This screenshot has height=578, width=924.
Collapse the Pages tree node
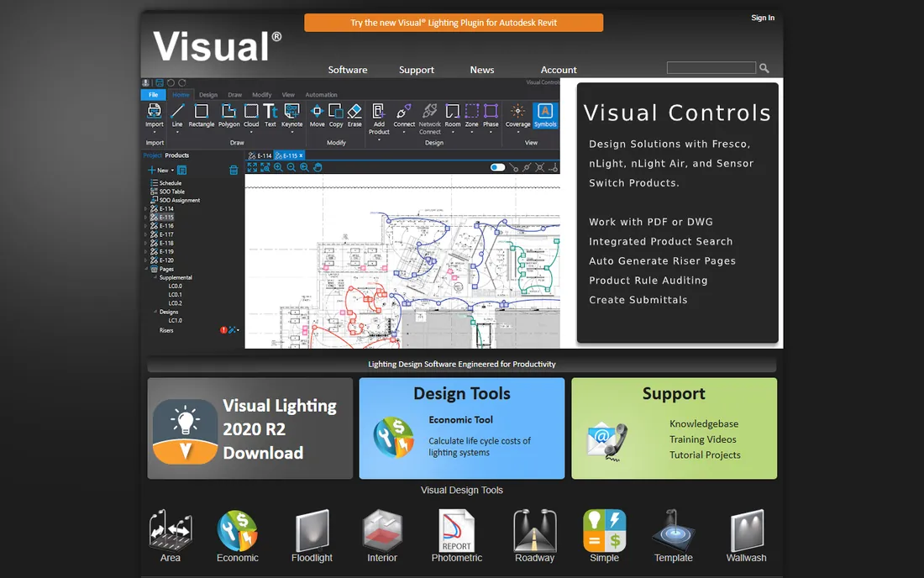(x=146, y=269)
